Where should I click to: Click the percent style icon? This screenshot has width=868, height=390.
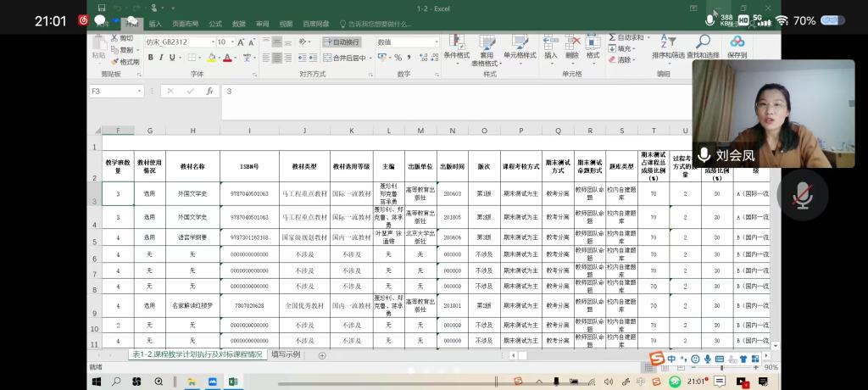tap(398, 58)
